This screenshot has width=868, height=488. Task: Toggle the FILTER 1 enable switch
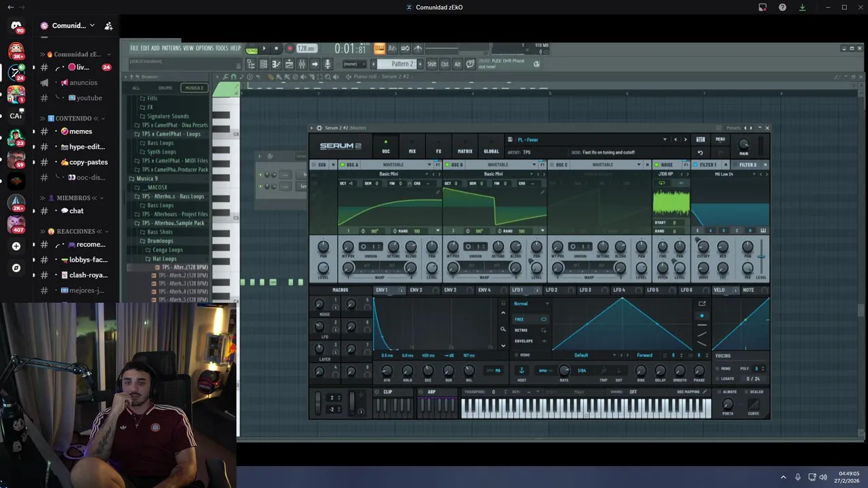pos(695,165)
